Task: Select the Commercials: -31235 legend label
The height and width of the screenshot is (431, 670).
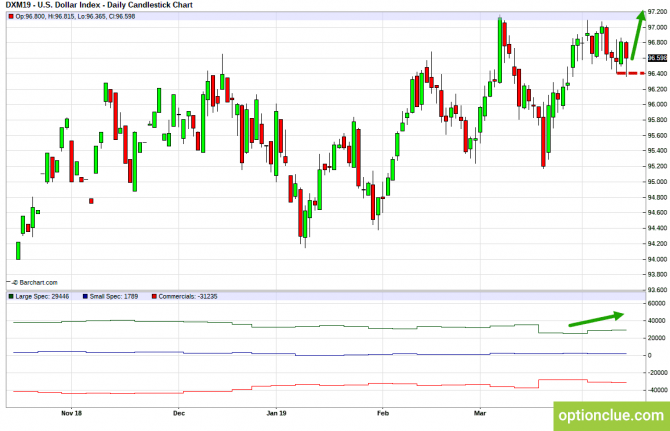Action: [188, 296]
